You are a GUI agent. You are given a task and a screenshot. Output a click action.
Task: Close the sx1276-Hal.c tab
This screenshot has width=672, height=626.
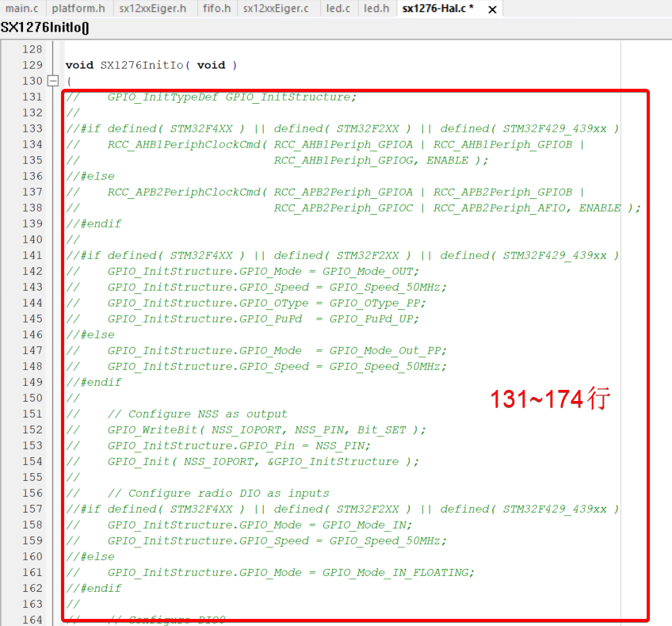point(492,10)
